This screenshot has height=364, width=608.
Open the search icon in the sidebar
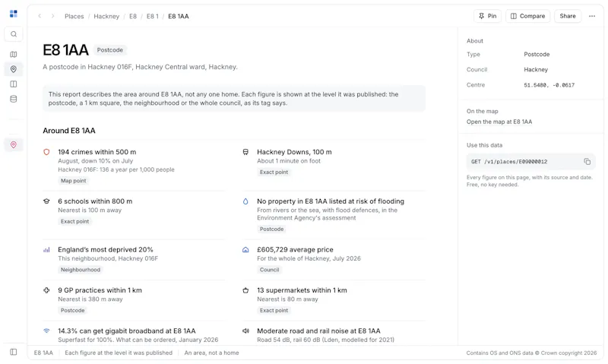click(14, 34)
